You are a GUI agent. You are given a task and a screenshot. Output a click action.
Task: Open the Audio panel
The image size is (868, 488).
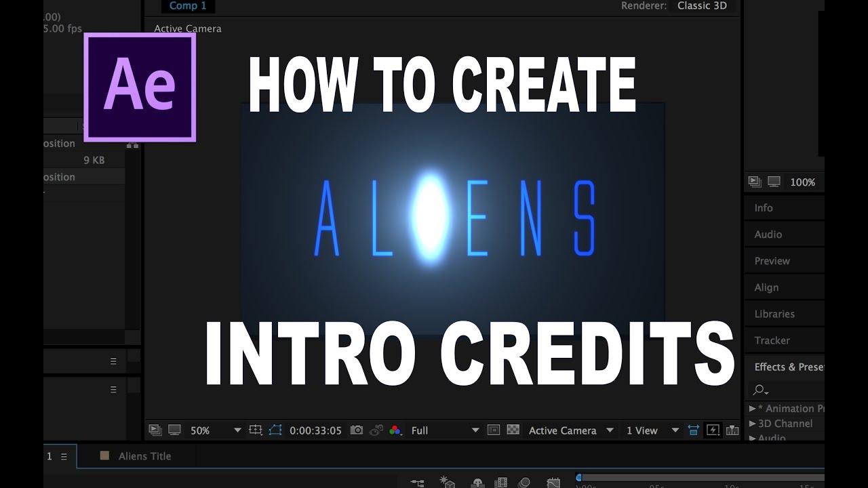pos(768,235)
